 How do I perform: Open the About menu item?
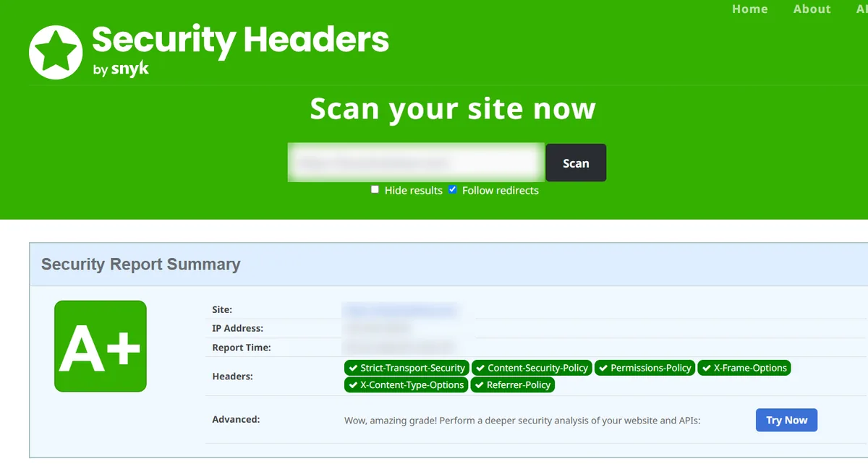click(812, 9)
